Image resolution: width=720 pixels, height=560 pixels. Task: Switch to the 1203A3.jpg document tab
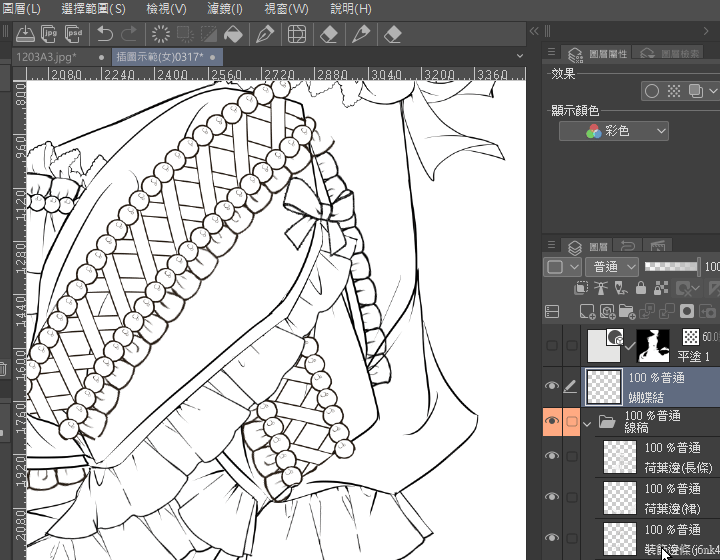coord(46,57)
